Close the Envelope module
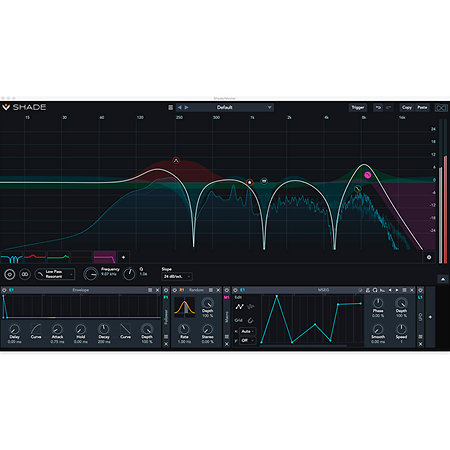 [157, 290]
